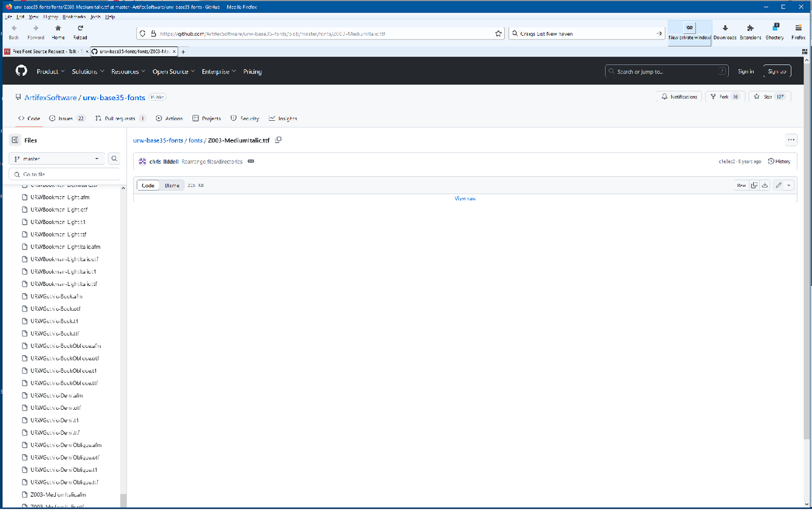Expand the Resources dropdown
This screenshot has width=812, height=510.
point(129,72)
